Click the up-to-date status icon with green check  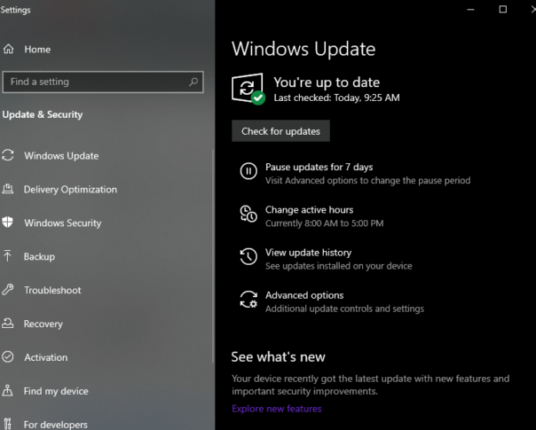click(249, 89)
